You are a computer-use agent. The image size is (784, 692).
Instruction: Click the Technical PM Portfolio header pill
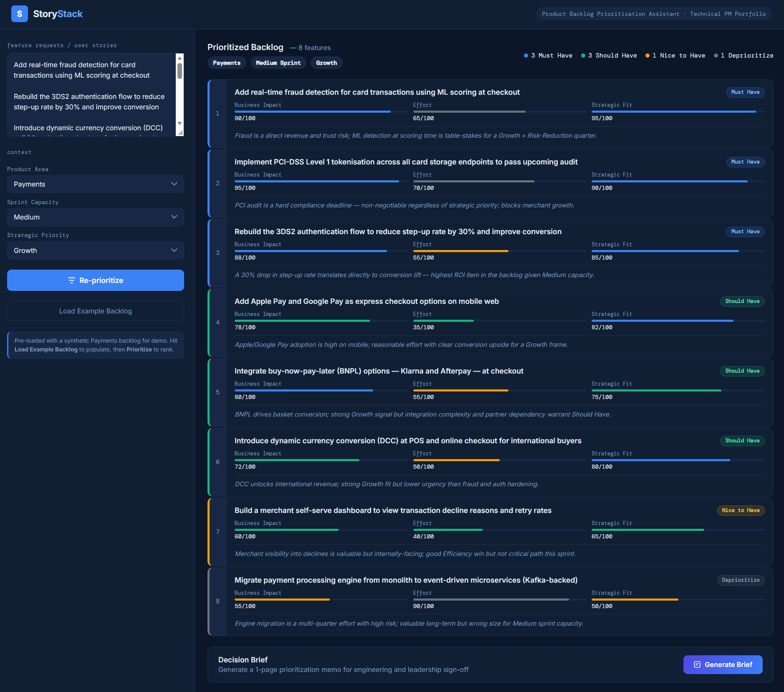(654, 14)
